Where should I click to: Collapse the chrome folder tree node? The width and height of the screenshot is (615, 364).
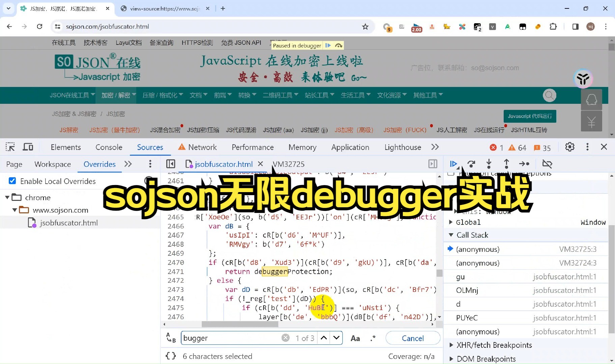tap(7, 198)
